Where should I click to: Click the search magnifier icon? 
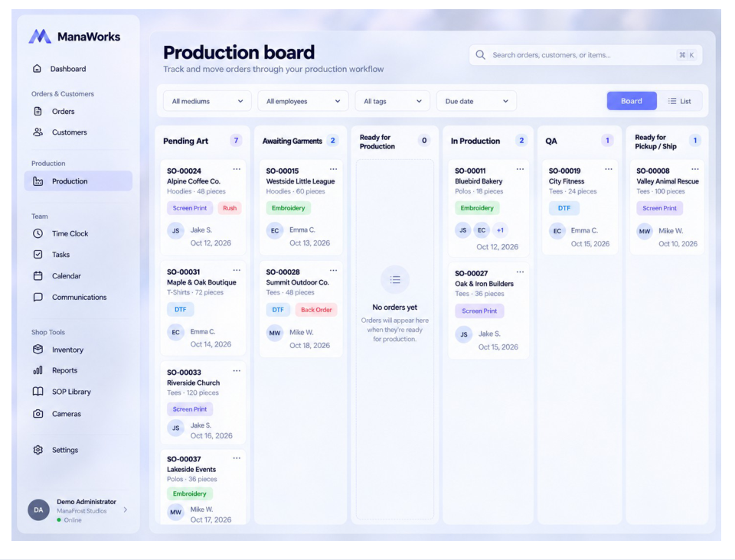481,55
